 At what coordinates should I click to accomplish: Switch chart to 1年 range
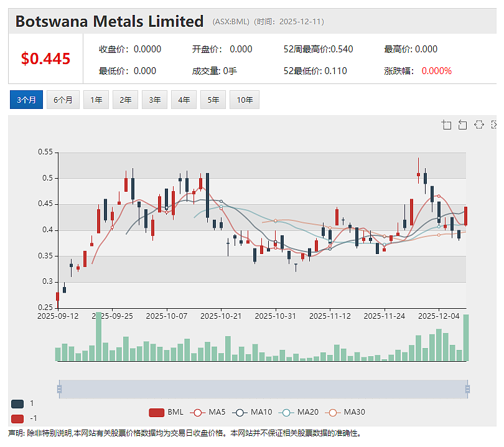(x=96, y=100)
